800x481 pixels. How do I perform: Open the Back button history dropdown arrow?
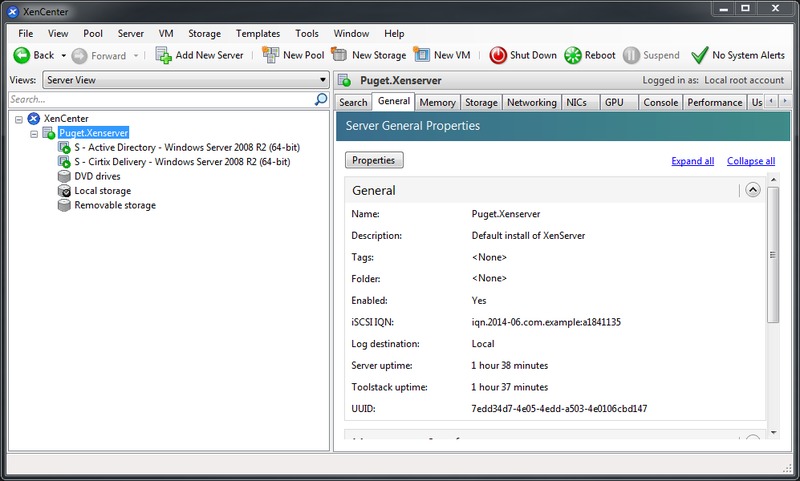coord(64,56)
